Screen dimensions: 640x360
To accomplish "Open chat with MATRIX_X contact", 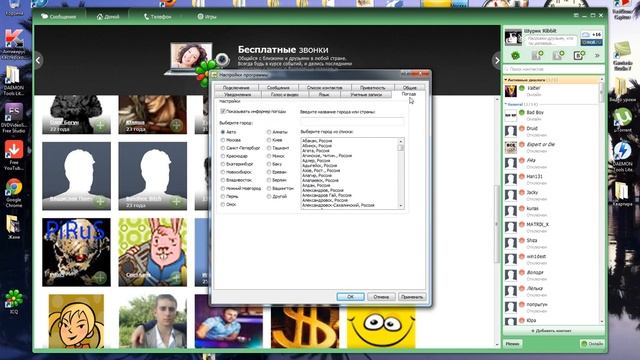I will [x=553, y=227].
